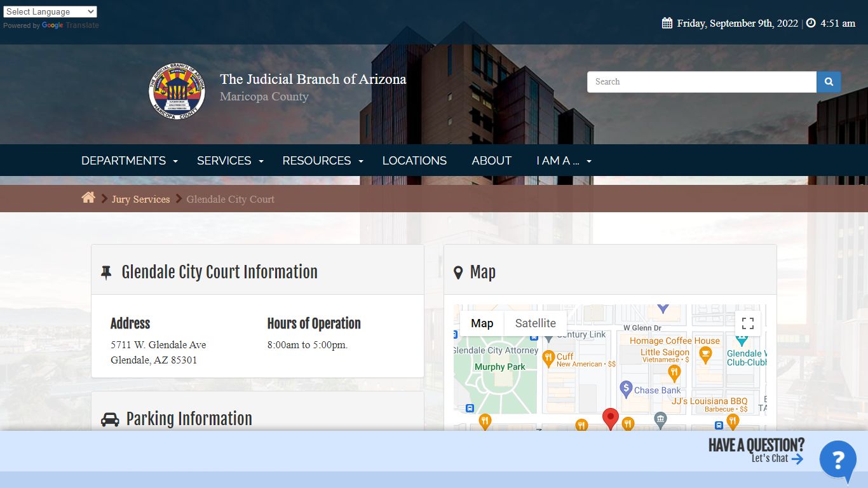The width and height of the screenshot is (868, 488).
Task: Switch map to Map view
Action: [x=482, y=323]
